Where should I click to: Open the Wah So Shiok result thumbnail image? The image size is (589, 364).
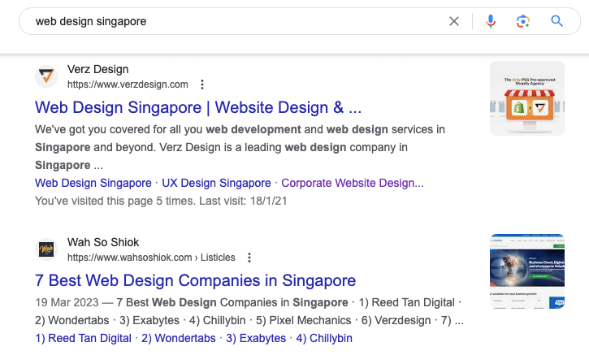[x=527, y=271]
